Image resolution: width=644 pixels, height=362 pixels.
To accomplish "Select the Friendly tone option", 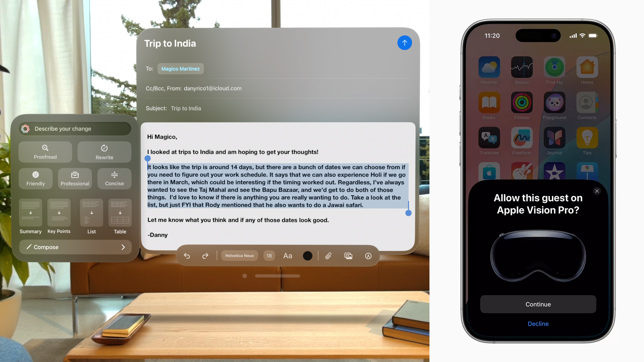I will pyautogui.click(x=36, y=178).
